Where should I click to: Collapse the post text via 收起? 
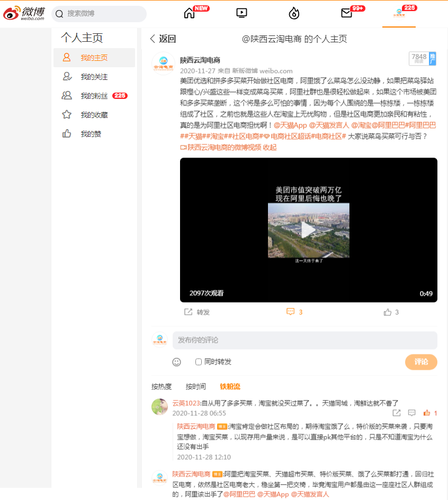270,147
